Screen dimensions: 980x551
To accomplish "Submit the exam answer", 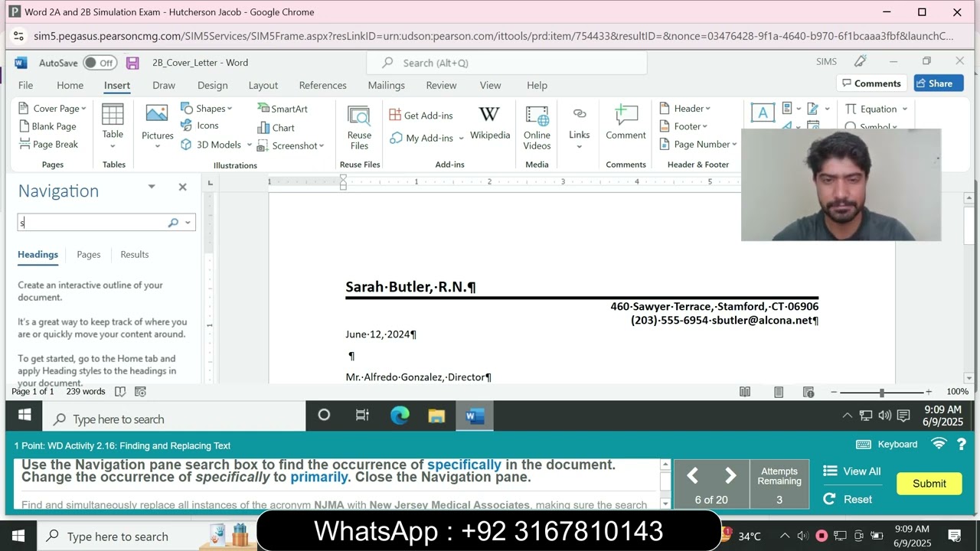I will click(x=929, y=484).
